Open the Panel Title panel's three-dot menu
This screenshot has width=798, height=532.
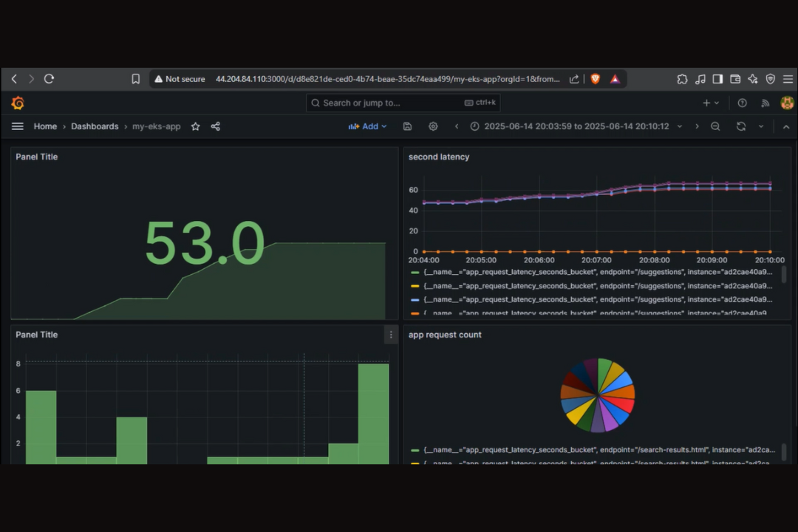click(391, 335)
